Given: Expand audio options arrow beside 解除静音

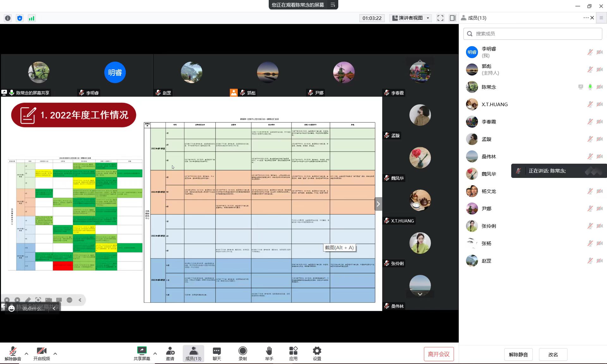Looking at the screenshot, I should (x=27, y=354).
